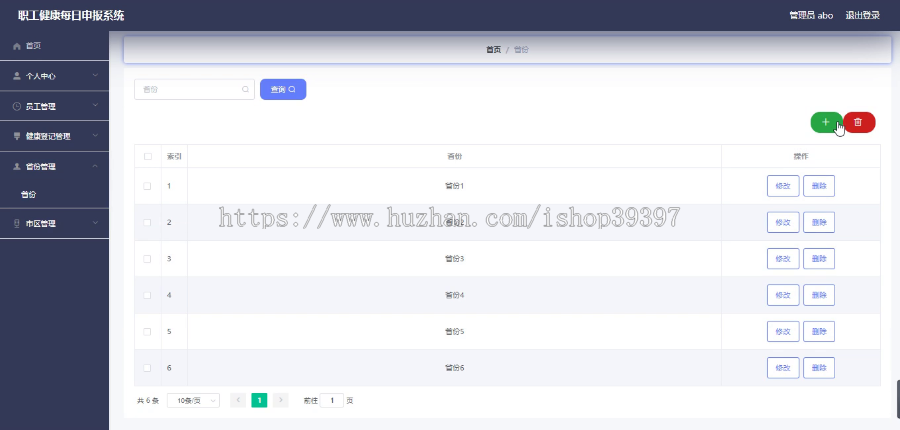Collapse the 省份管理 chevron
Viewport: 900px width, 430px height.
pos(95,166)
